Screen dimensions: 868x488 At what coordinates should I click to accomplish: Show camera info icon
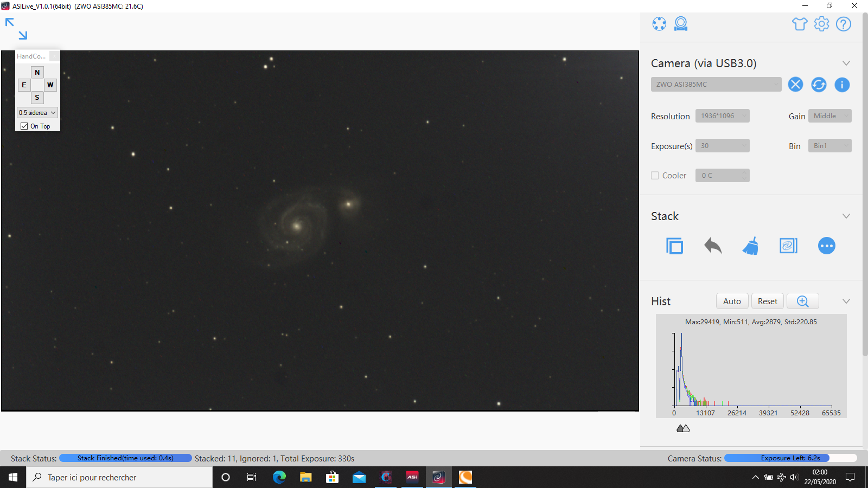tap(842, 85)
